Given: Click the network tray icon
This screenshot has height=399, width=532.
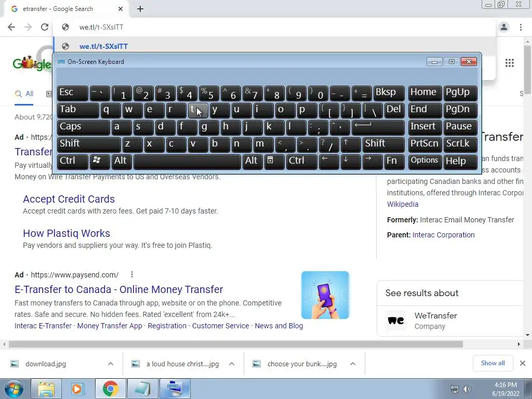Looking at the screenshot, I should pyautogui.click(x=454, y=389).
